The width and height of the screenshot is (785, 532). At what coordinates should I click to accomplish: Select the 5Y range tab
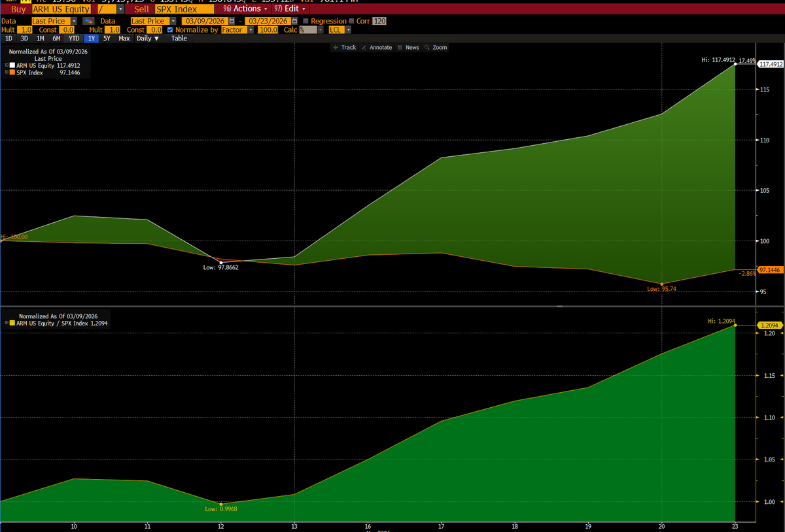107,39
